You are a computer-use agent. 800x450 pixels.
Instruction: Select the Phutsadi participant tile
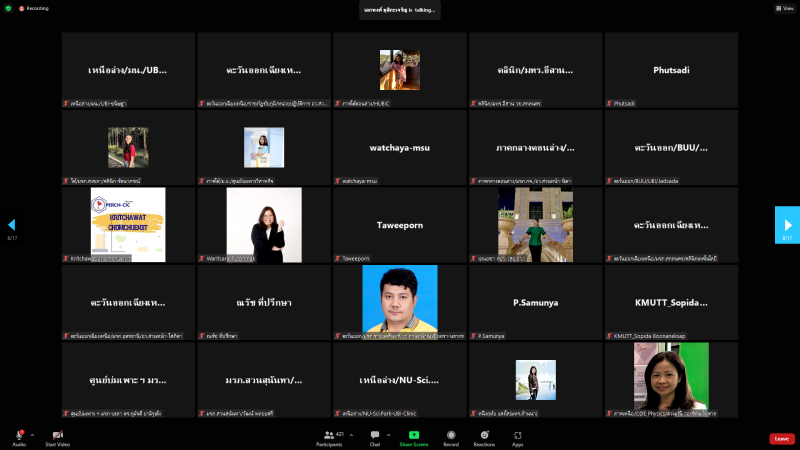click(x=671, y=70)
